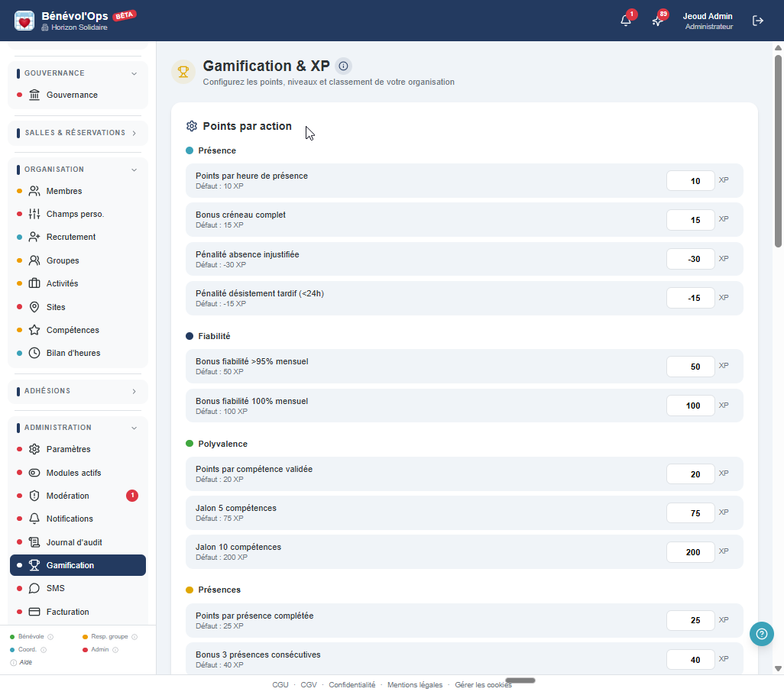Click the Facturation credit card icon
The image size is (784, 695).
[x=34, y=612]
